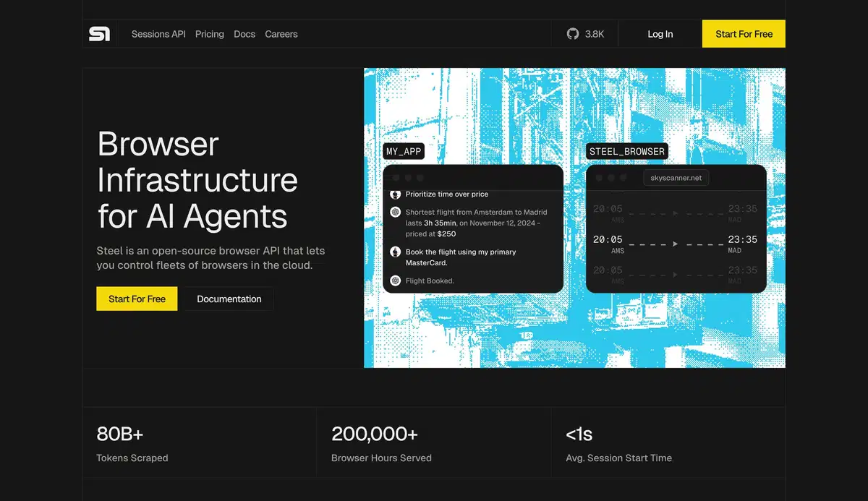Open the Documentation button

(x=229, y=299)
